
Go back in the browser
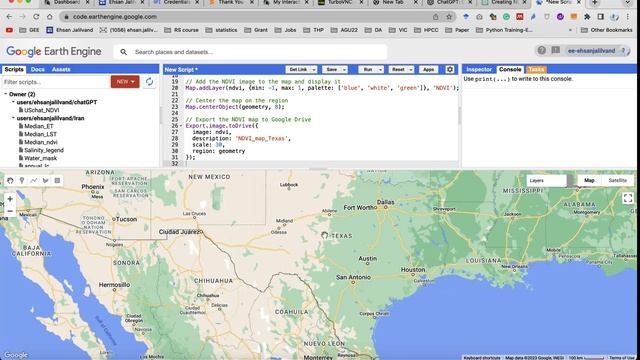[9, 17]
